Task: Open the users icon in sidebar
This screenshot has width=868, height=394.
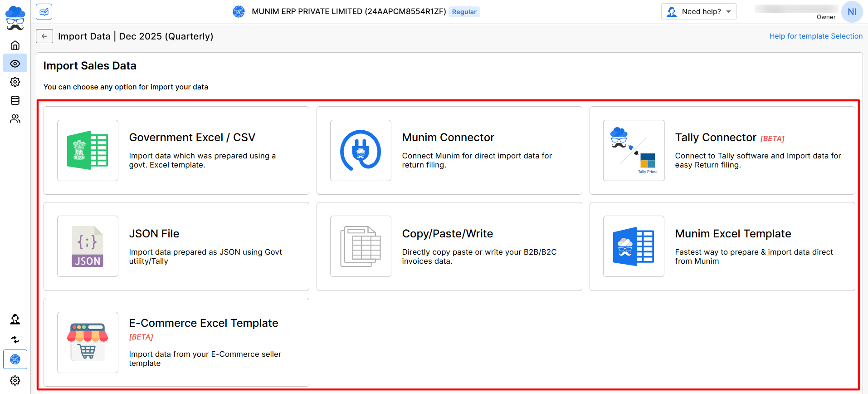Action: point(15,119)
